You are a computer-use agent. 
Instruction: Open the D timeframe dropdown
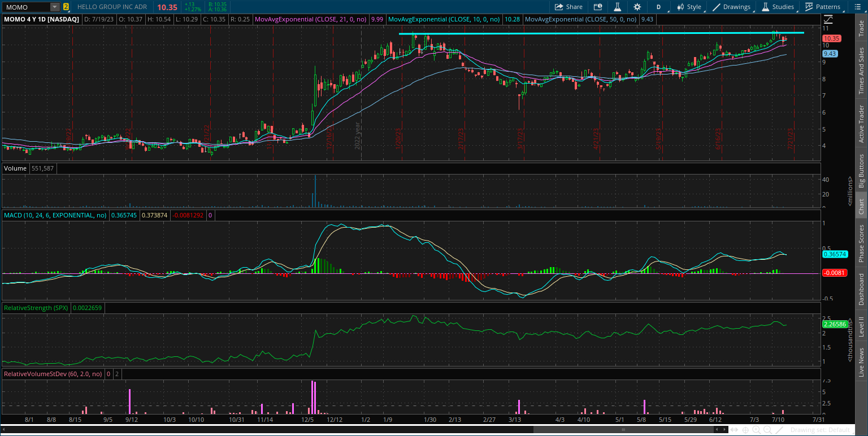[x=659, y=7]
